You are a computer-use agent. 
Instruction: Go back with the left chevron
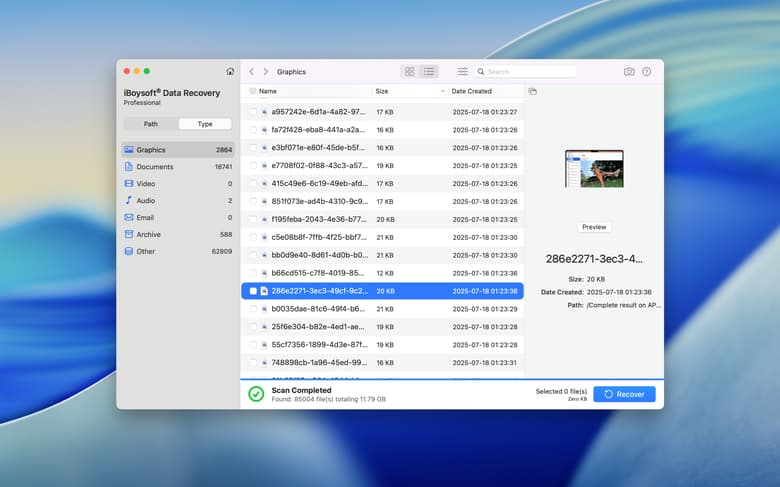[x=252, y=72]
